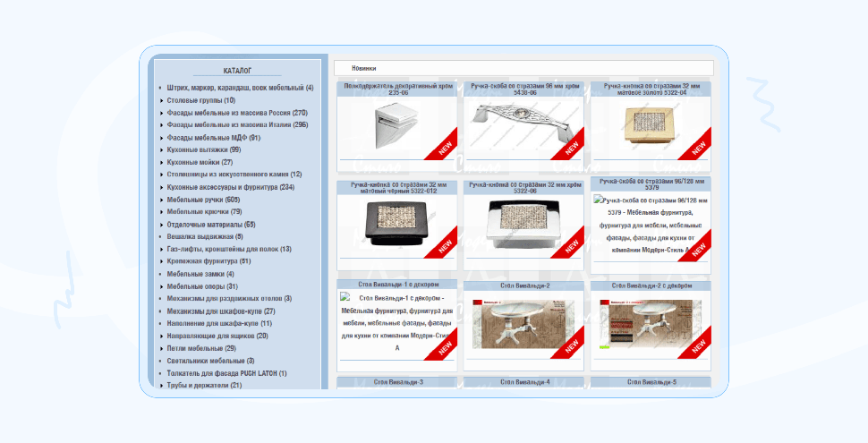Select Механизмы для шкафов-купе (27)
The height and width of the screenshot is (443, 868).
click(221, 311)
